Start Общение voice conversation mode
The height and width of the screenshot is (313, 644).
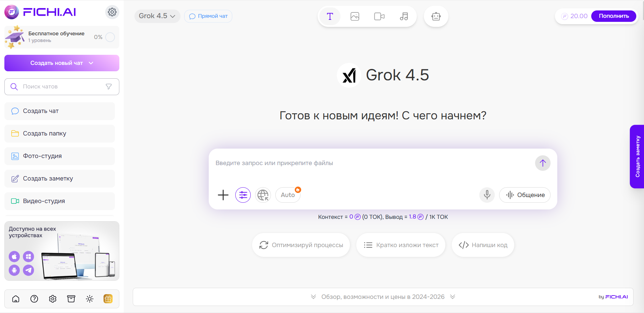525,195
